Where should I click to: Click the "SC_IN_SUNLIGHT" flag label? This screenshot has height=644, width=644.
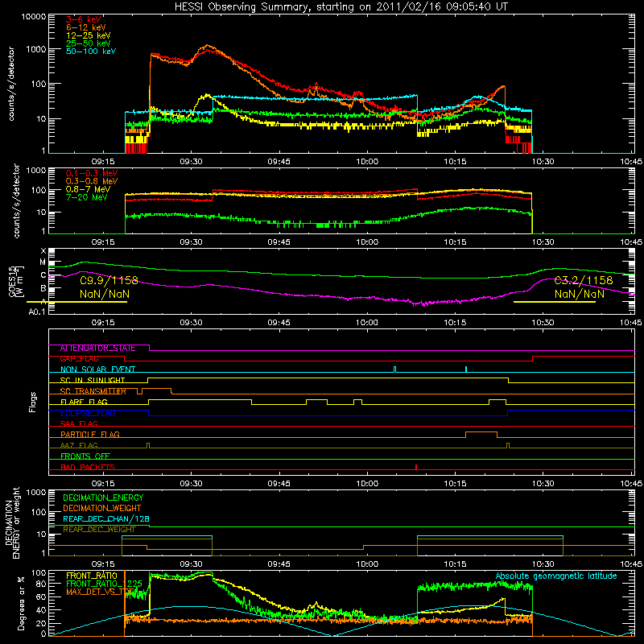(93, 380)
